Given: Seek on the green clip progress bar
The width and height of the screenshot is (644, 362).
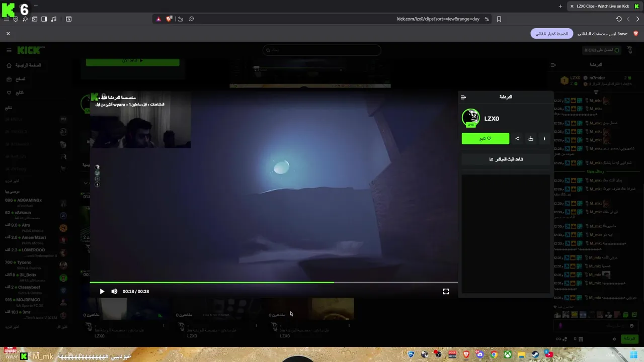Looking at the screenshot, I should (274, 283).
